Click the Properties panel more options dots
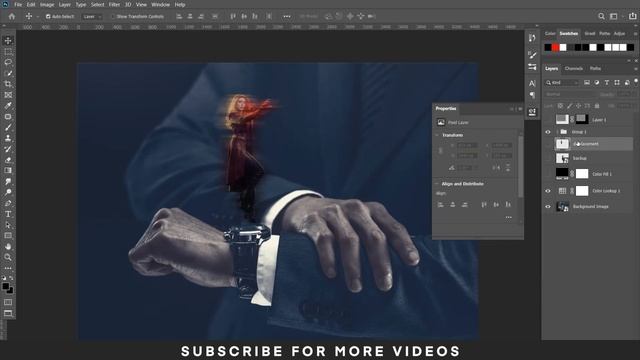The width and height of the screenshot is (640, 360). [x=509, y=217]
